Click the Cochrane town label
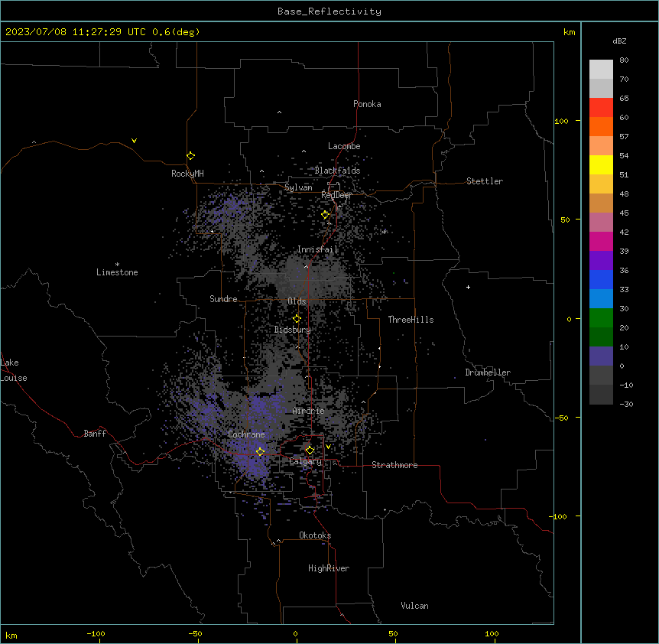 tap(246, 434)
